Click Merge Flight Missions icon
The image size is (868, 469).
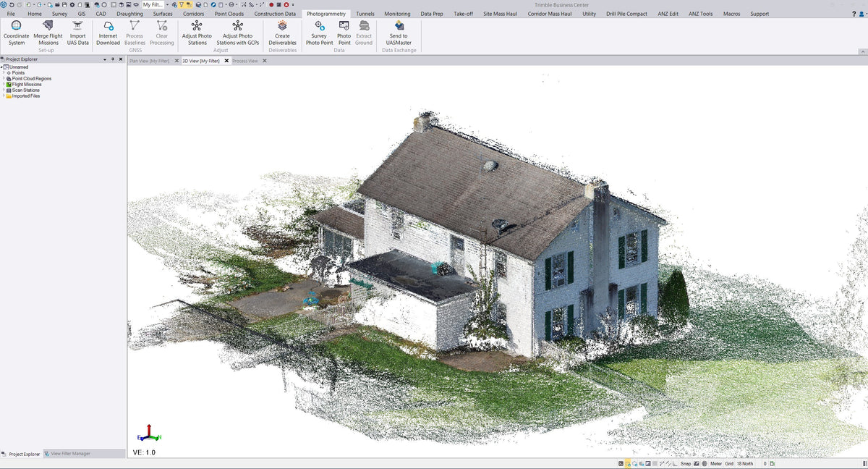click(x=48, y=25)
